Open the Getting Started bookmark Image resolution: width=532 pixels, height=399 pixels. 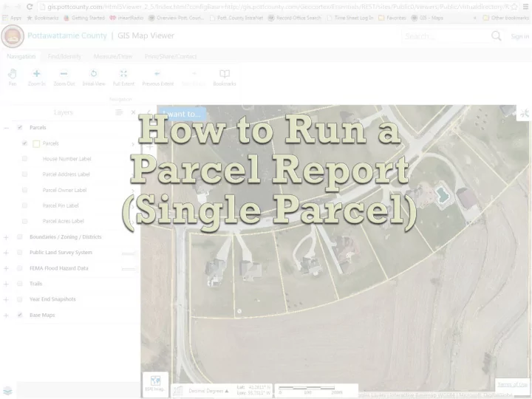point(84,18)
